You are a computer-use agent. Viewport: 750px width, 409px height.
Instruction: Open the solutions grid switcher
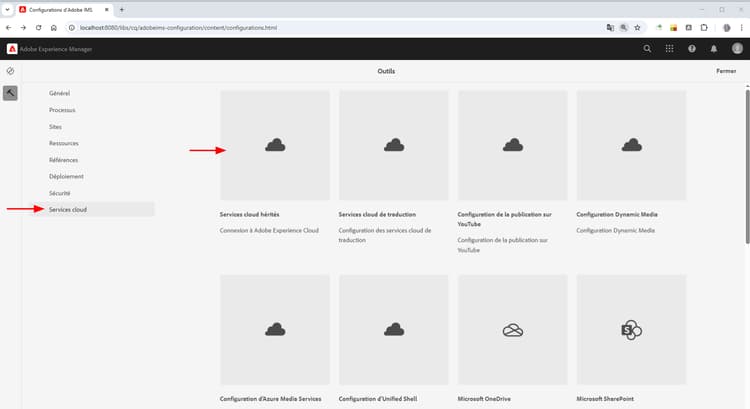pyautogui.click(x=669, y=49)
